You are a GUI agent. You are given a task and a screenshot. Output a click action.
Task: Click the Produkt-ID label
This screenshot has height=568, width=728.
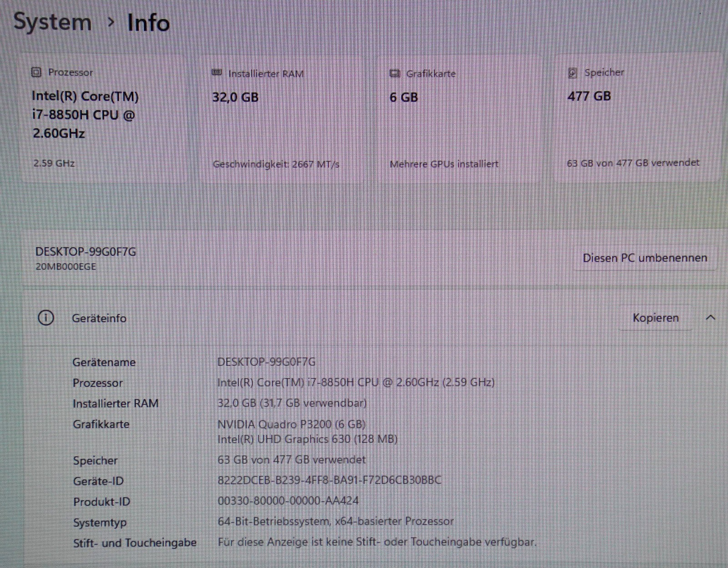[101, 502]
